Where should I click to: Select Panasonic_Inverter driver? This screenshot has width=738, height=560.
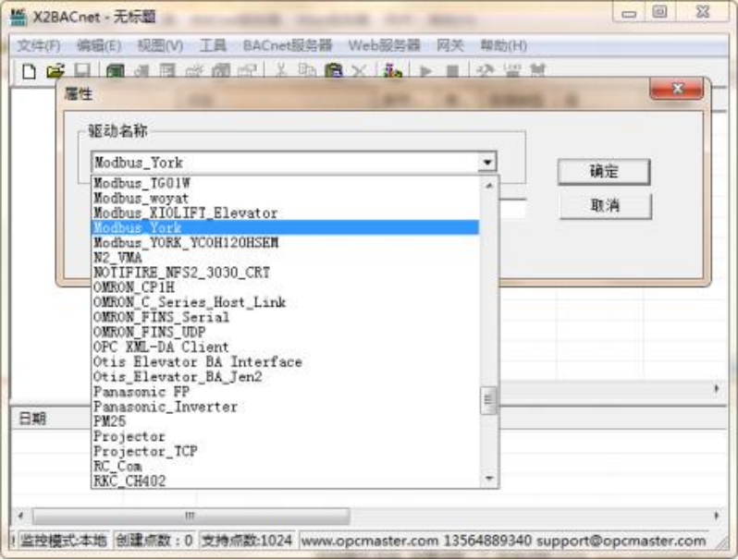coord(285,407)
